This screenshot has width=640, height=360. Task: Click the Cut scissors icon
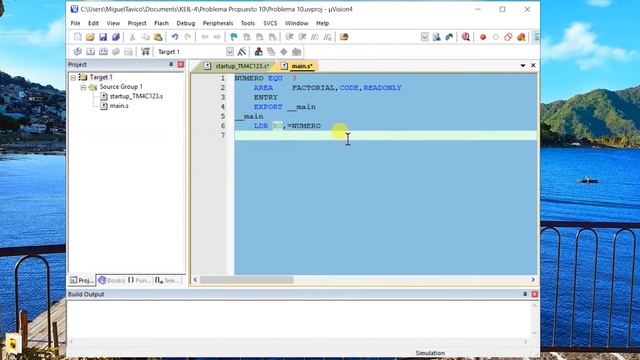(132, 37)
